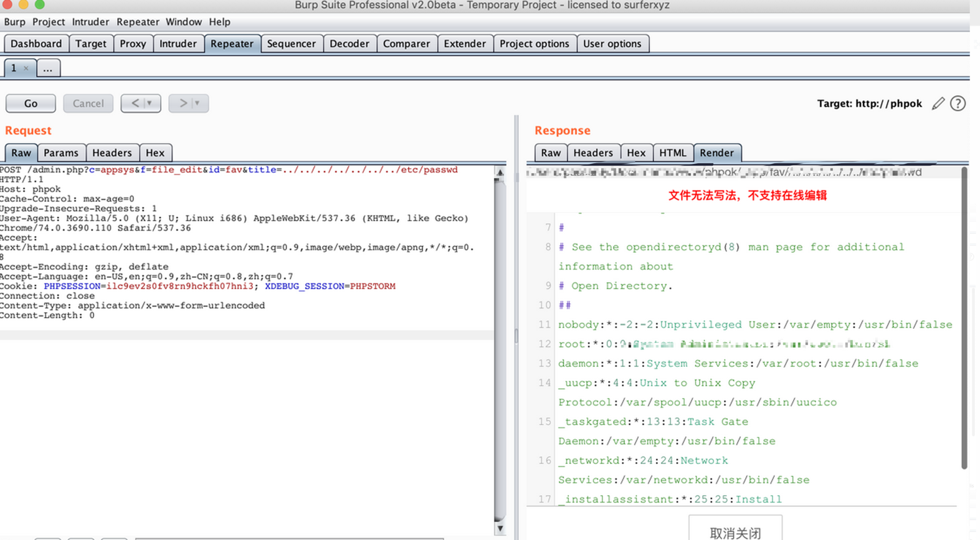This screenshot has height=540, width=980.
Task: Click the Content-Length: 0 line
Action: click(x=47, y=316)
